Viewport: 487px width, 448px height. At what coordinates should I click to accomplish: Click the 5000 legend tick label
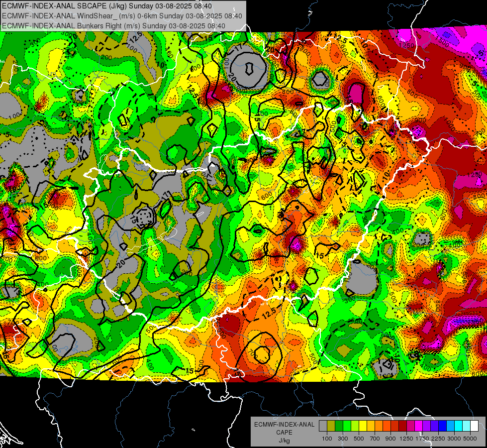tap(470, 439)
